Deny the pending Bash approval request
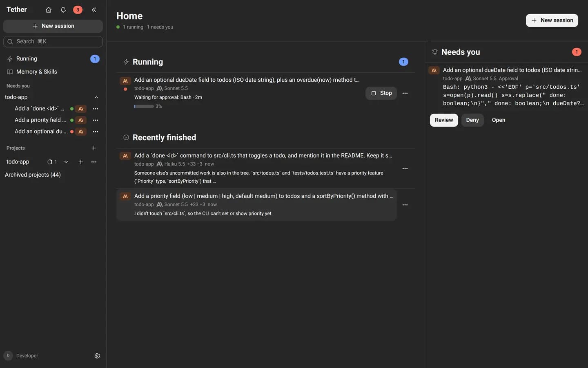 tap(472, 120)
